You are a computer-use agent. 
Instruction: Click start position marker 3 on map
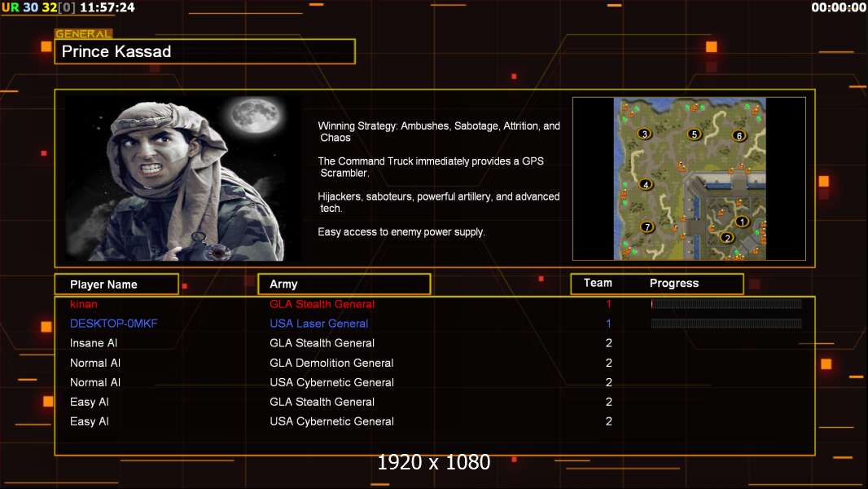click(644, 134)
